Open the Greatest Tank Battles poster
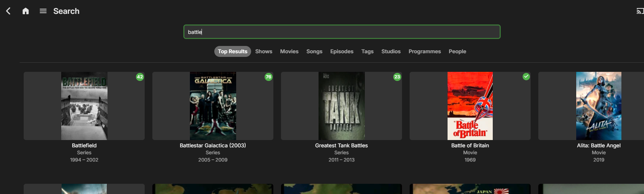 (341, 106)
